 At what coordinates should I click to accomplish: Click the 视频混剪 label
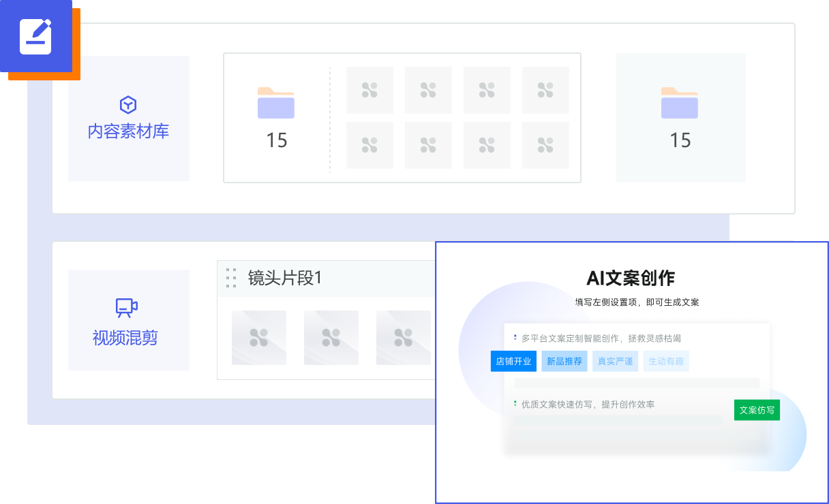point(125,338)
